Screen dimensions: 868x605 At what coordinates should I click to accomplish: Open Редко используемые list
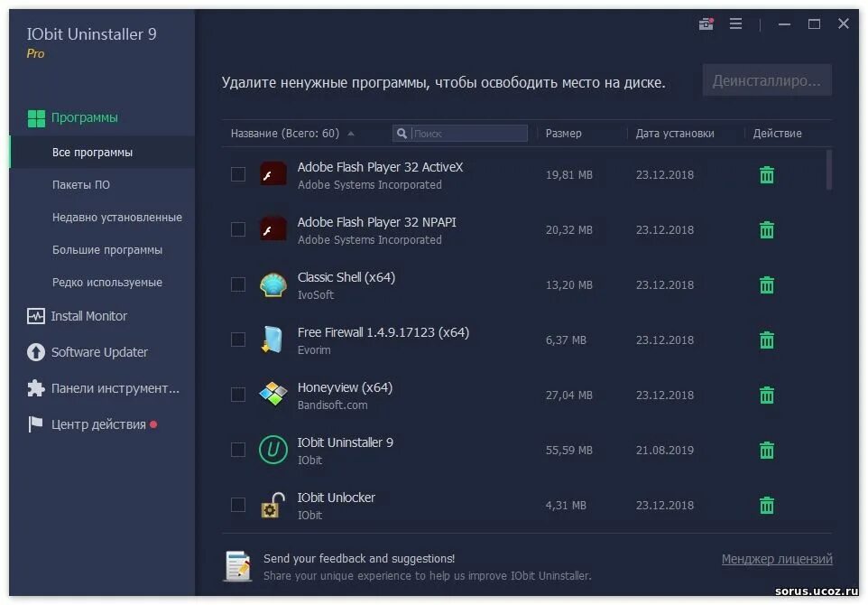point(106,283)
